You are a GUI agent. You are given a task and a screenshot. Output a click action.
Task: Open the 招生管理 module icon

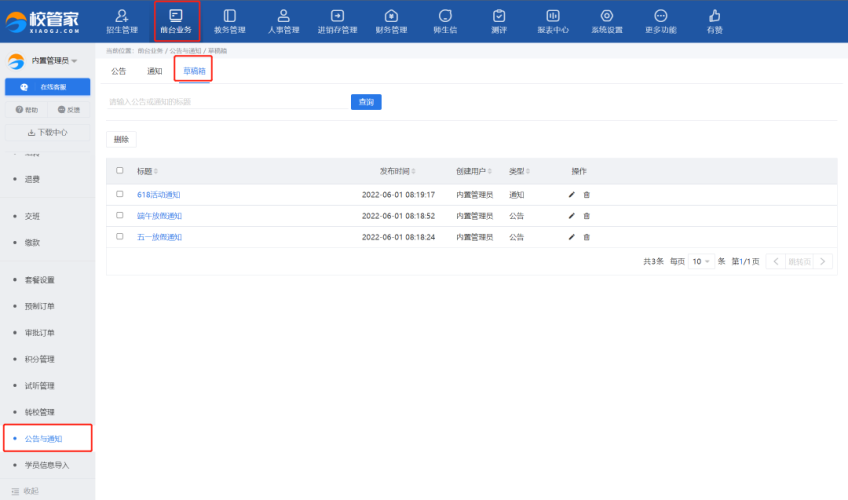point(122,16)
